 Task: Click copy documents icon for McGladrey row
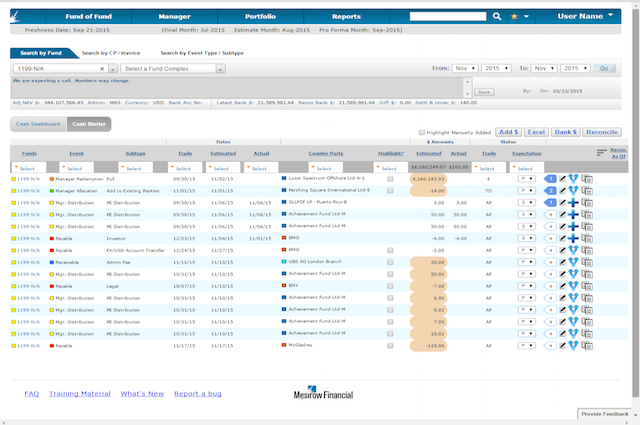pyautogui.click(x=587, y=345)
